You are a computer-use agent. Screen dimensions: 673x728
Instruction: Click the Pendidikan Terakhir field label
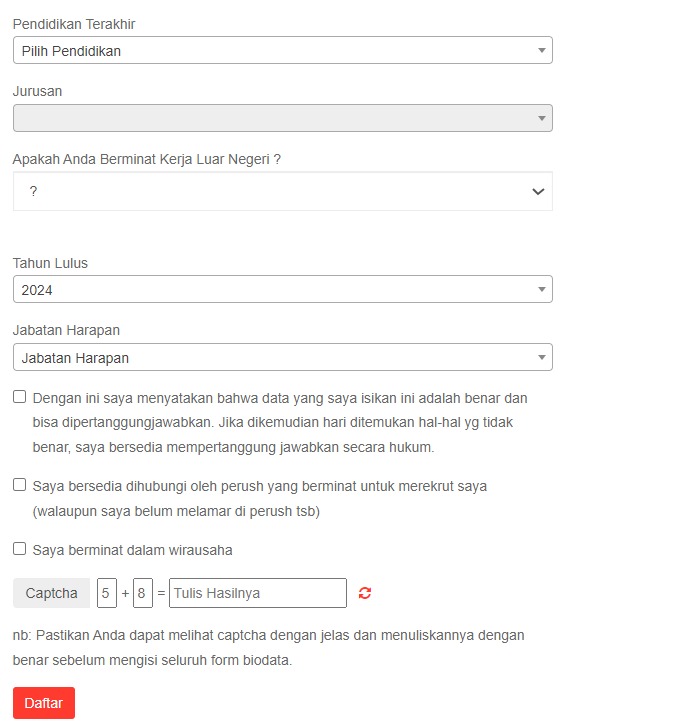click(74, 24)
